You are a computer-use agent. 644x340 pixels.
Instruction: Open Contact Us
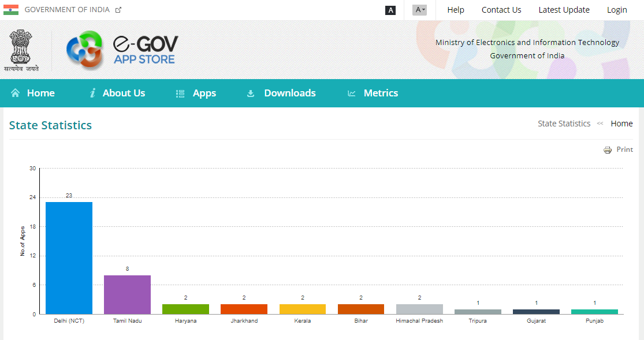(x=501, y=9)
